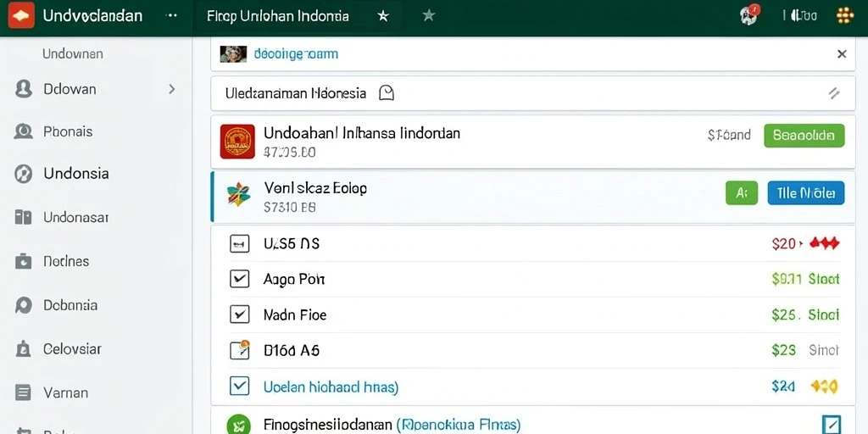
Task: Click the $7510.B8 price text
Action: (290, 208)
